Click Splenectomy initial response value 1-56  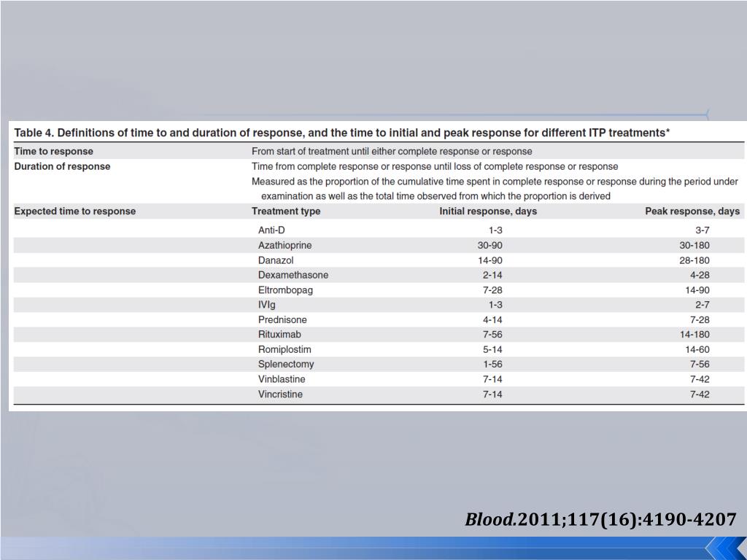click(492, 364)
